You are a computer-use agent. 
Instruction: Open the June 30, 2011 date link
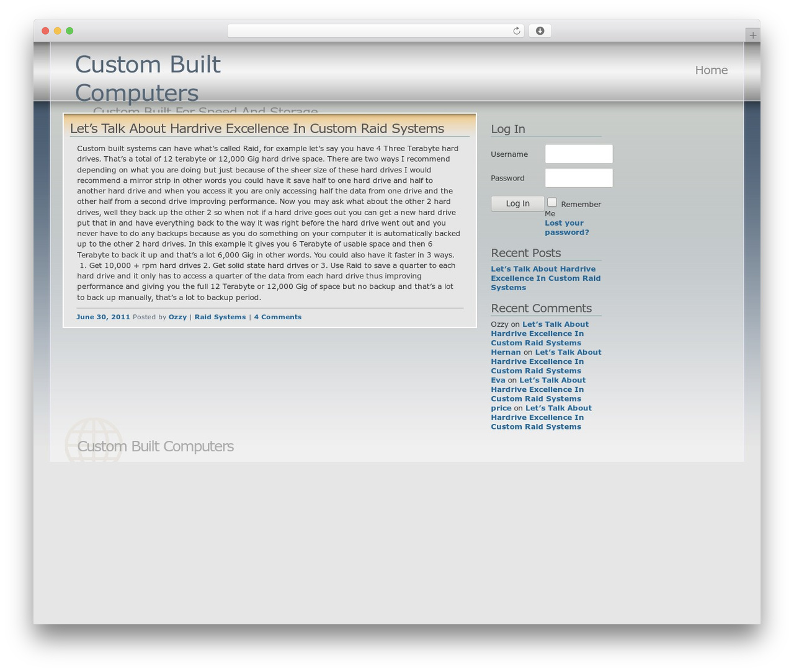[103, 317]
